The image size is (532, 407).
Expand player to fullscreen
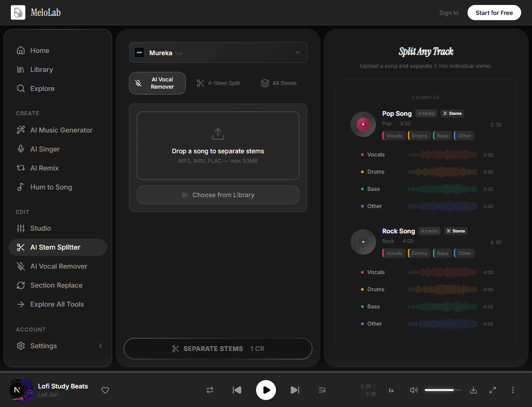pyautogui.click(x=493, y=390)
